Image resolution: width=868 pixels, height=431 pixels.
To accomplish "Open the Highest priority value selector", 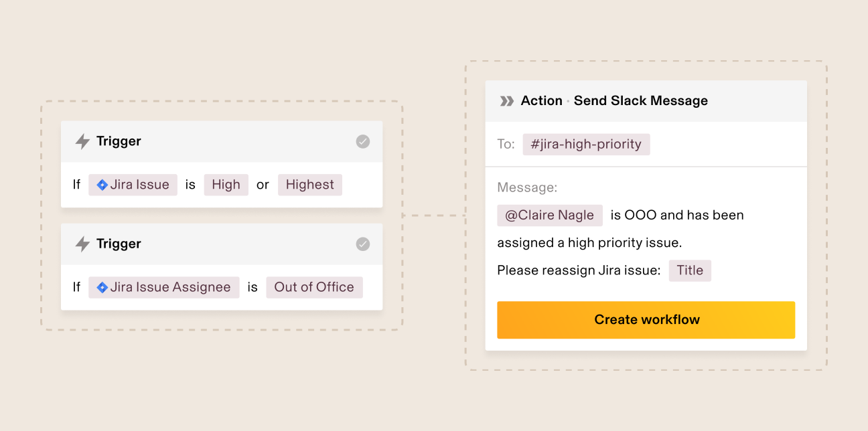I will click(309, 185).
